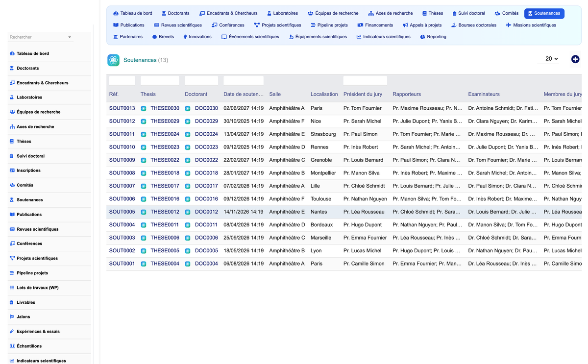This screenshot has height=364, width=588.
Task: Click the Laboratoires flask icon in sidebar
Action: click(x=12, y=97)
